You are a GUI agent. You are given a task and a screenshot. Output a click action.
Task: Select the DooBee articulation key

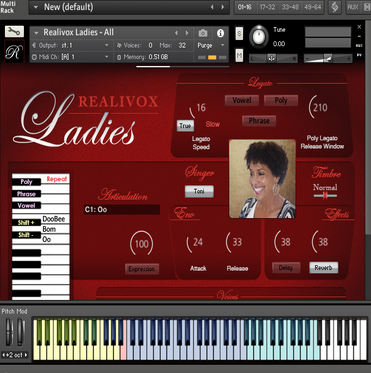coord(54,219)
